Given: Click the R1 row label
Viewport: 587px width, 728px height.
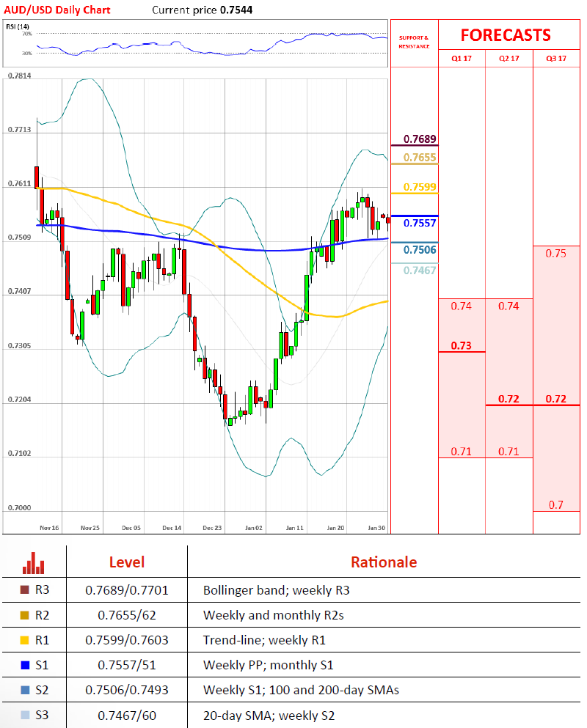Looking at the screenshot, I should tap(42, 640).
